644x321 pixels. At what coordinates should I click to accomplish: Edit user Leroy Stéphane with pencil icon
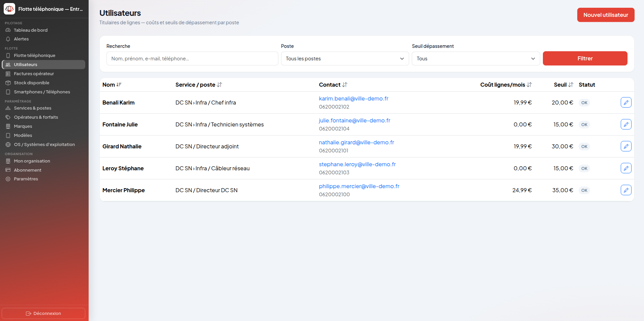tap(626, 168)
